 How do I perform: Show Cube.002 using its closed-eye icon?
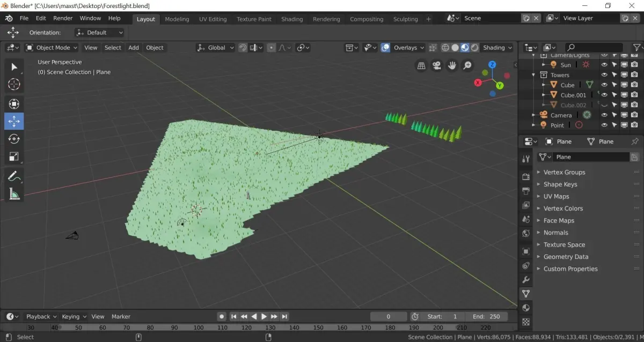[x=604, y=105]
